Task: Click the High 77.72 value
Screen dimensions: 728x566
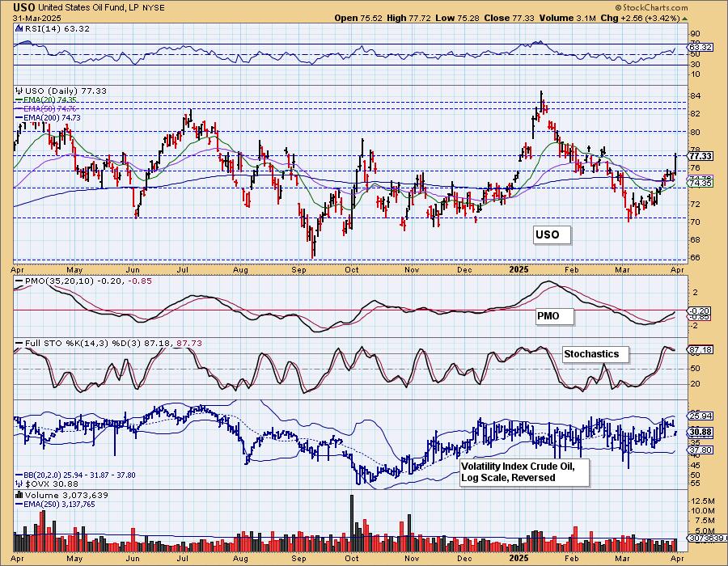Action: tap(408, 18)
